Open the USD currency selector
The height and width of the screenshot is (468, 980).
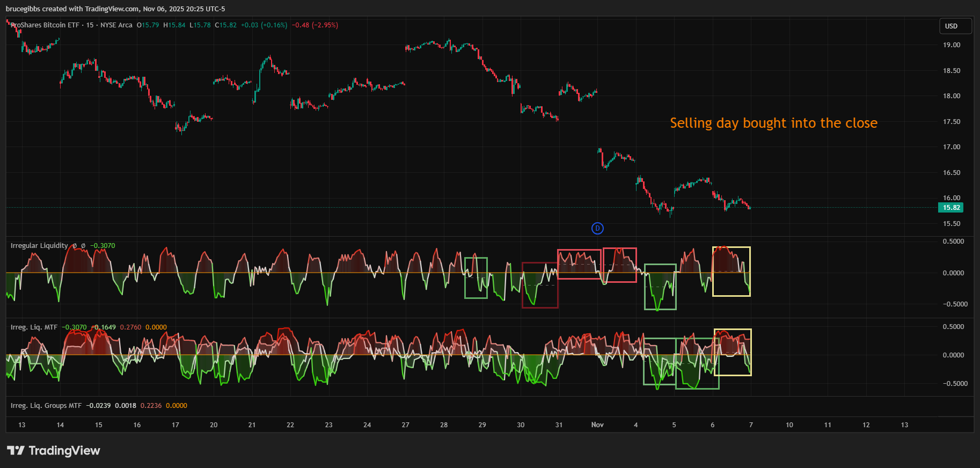pos(955,26)
